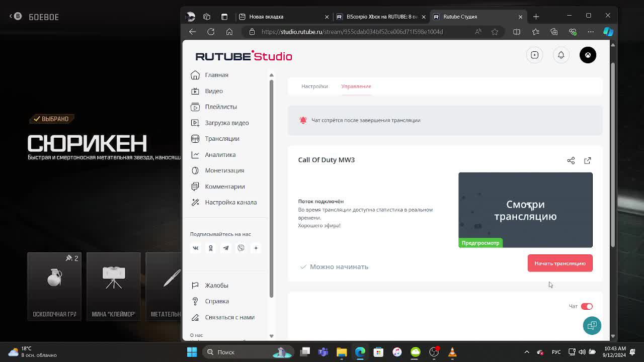
Task: Select the Мина "Клеймор" item in game
Action: (113, 286)
